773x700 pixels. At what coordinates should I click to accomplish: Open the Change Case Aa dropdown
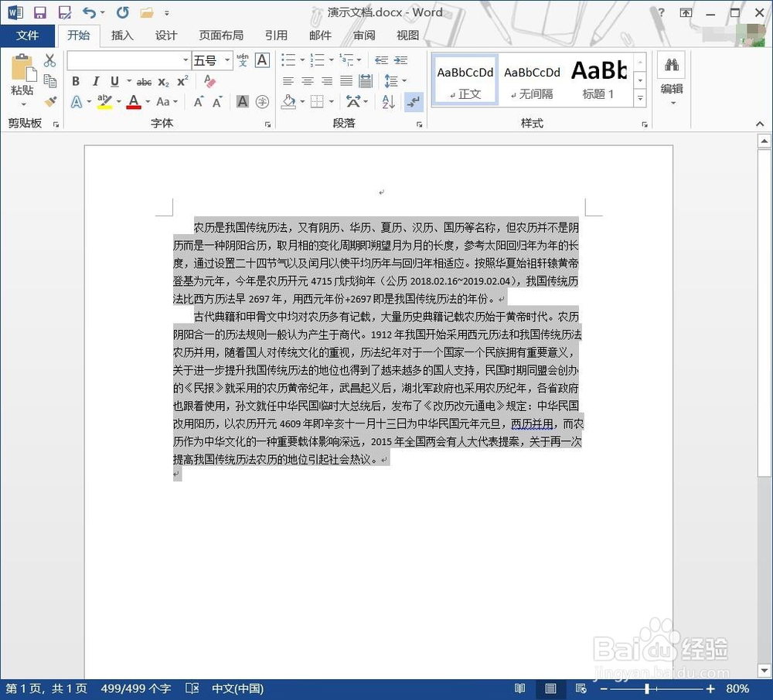click(167, 102)
